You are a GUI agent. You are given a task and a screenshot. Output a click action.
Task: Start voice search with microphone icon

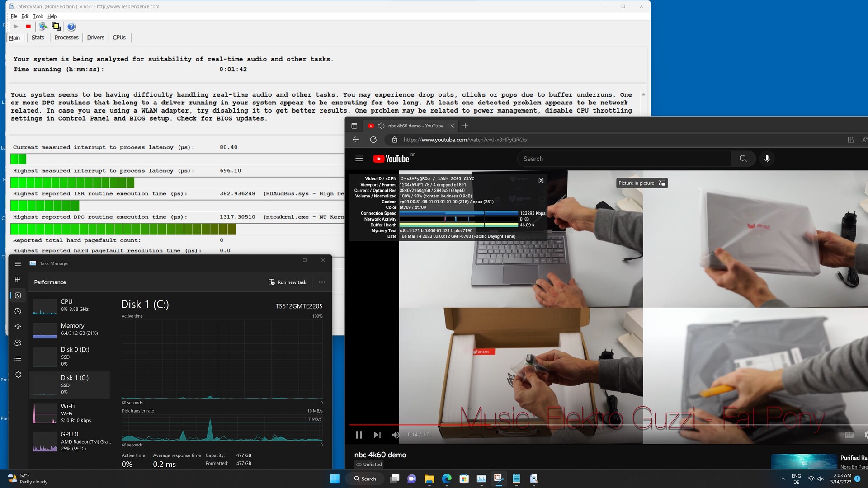[767, 159]
